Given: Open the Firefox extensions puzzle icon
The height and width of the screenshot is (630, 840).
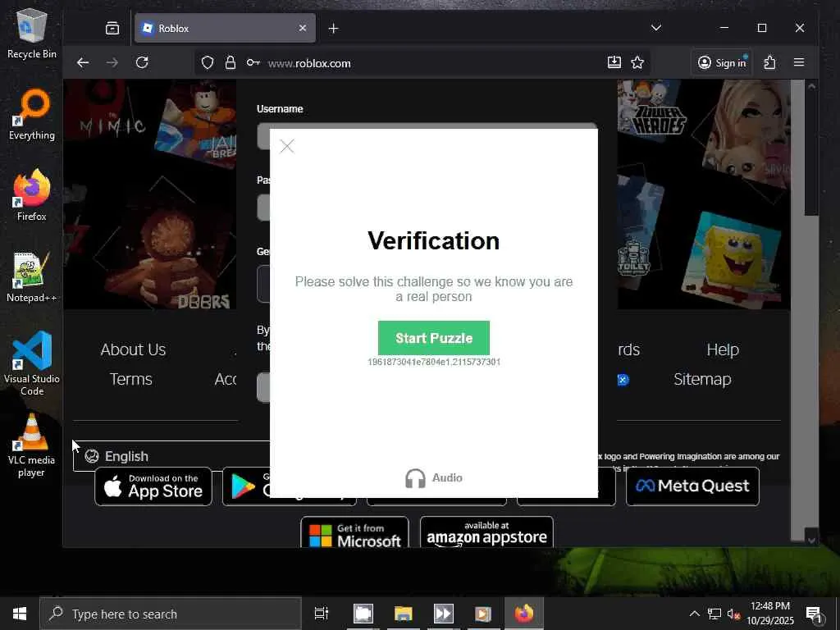Looking at the screenshot, I should (x=769, y=62).
